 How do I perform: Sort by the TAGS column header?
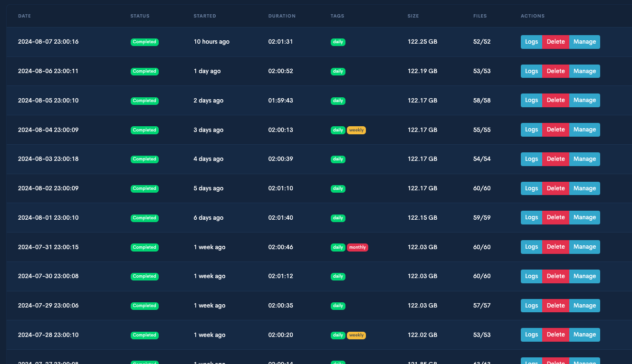click(337, 16)
